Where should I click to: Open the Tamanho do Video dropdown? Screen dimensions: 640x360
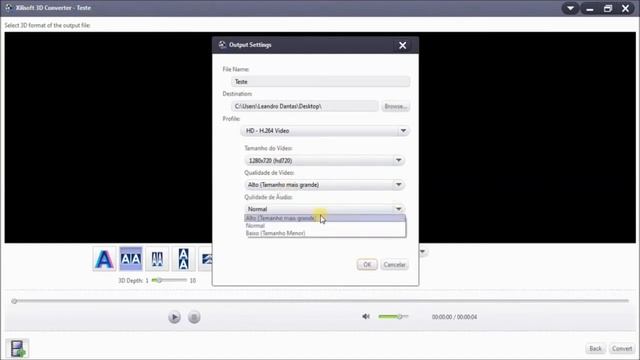(324, 160)
